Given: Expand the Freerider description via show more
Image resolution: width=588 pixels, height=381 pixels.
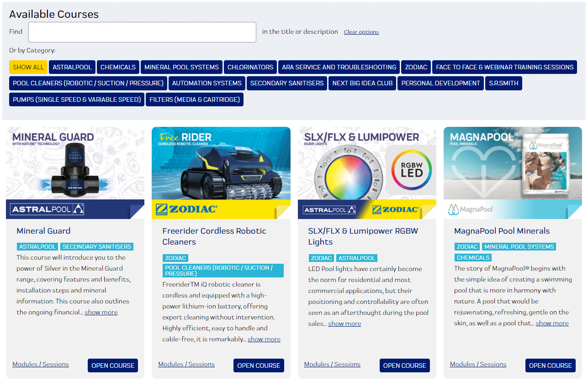Looking at the screenshot, I should tap(264, 339).
